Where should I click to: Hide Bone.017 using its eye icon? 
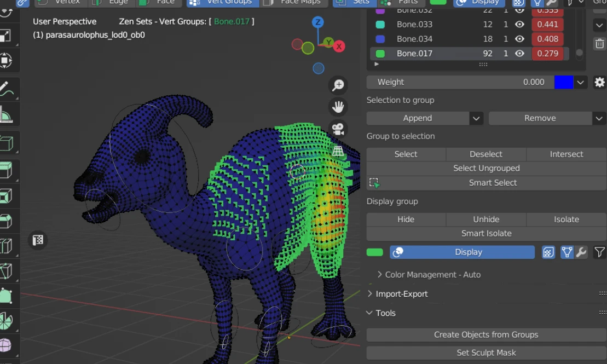pyautogui.click(x=520, y=54)
